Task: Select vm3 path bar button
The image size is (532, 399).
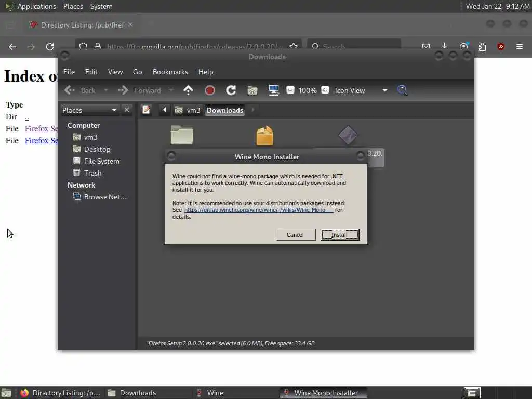Action: (x=188, y=110)
